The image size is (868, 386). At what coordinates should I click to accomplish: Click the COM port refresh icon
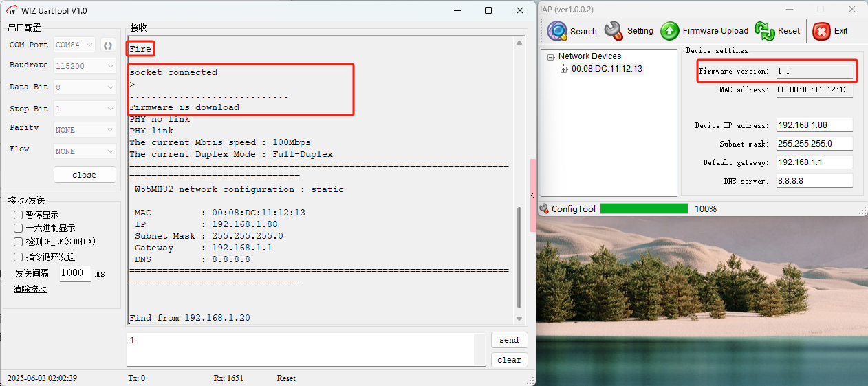pyautogui.click(x=107, y=45)
